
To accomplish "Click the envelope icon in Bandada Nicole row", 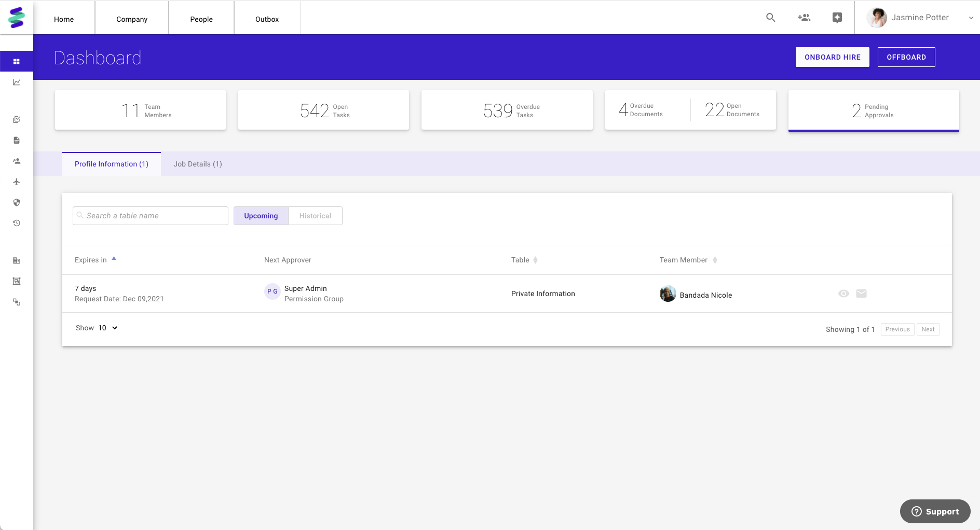I will point(861,294).
